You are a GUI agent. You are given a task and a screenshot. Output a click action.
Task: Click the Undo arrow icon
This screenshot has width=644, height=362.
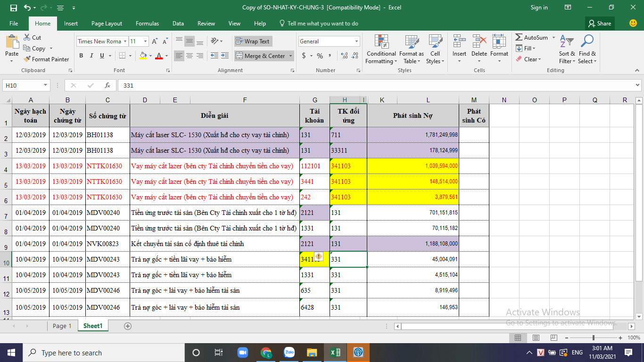pyautogui.click(x=27, y=8)
